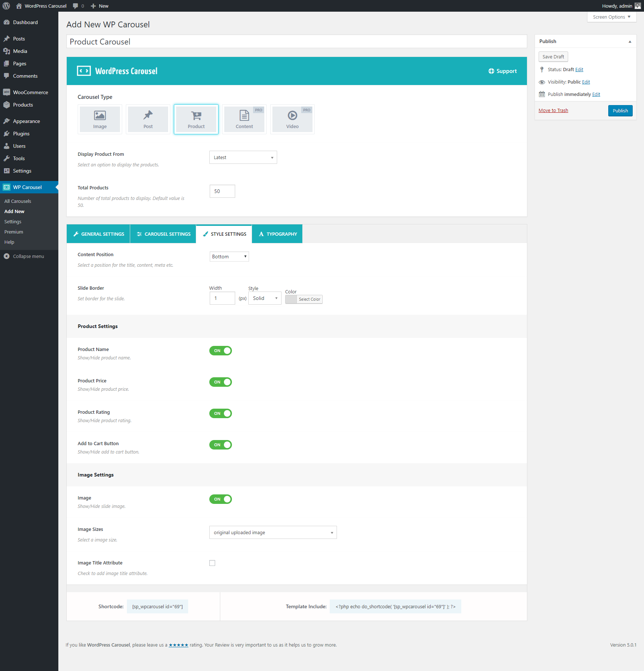Click the blue Publish button

point(620,111)
